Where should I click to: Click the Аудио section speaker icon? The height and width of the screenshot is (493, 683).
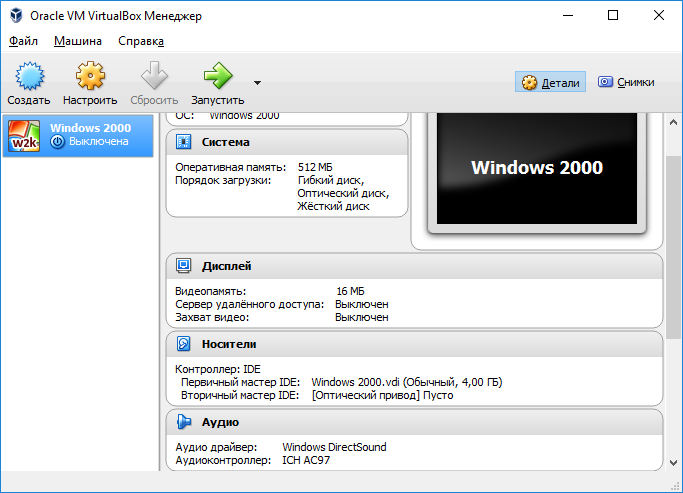[183, 422]
